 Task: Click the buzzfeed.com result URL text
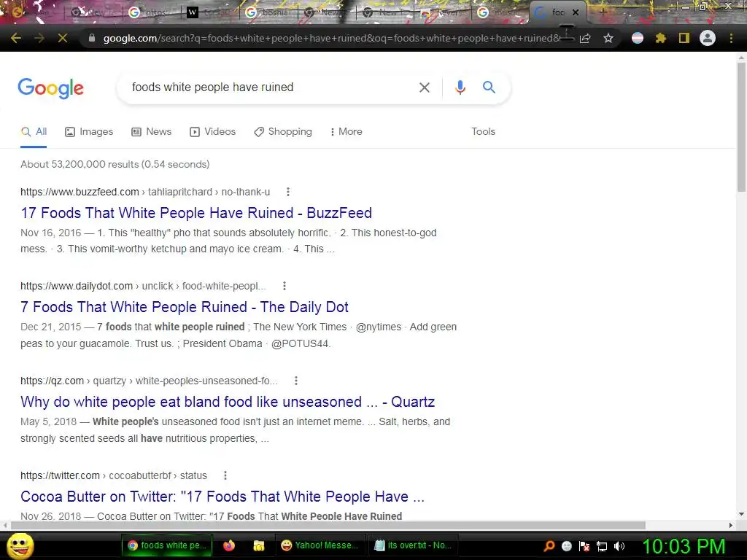145,192
